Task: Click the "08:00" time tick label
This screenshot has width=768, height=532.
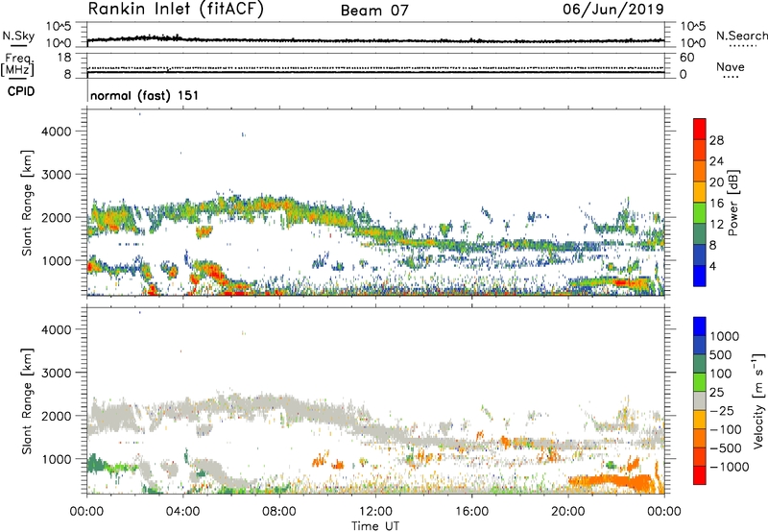Action: pos(279,512)
